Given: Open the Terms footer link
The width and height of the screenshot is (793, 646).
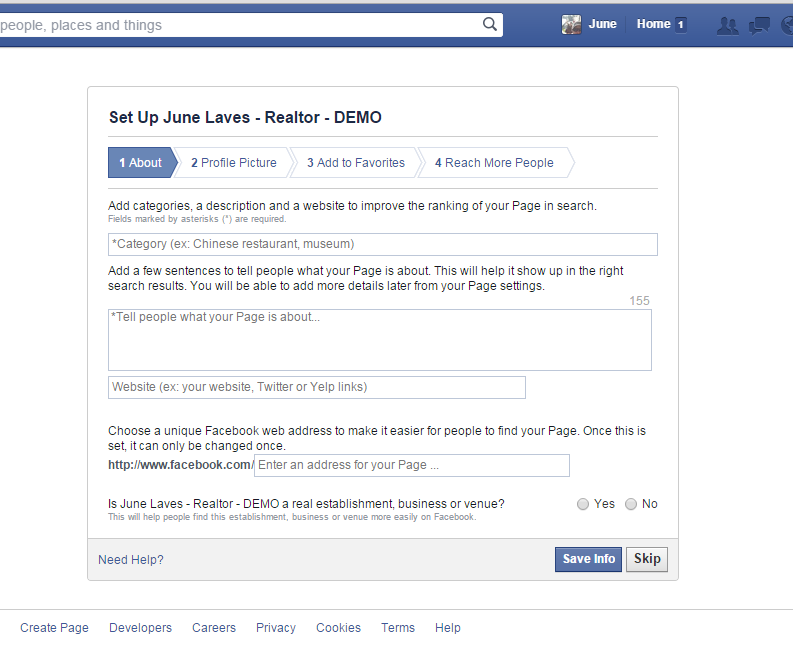Looking at the screenshot, I should [x=398, y=628].
